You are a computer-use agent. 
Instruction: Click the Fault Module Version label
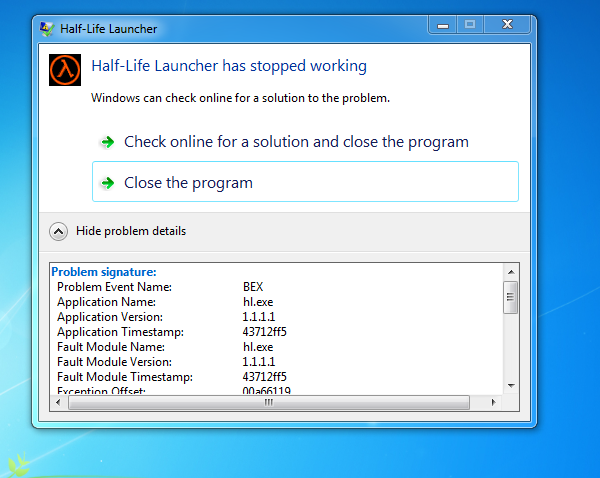(x=114, y=362)
